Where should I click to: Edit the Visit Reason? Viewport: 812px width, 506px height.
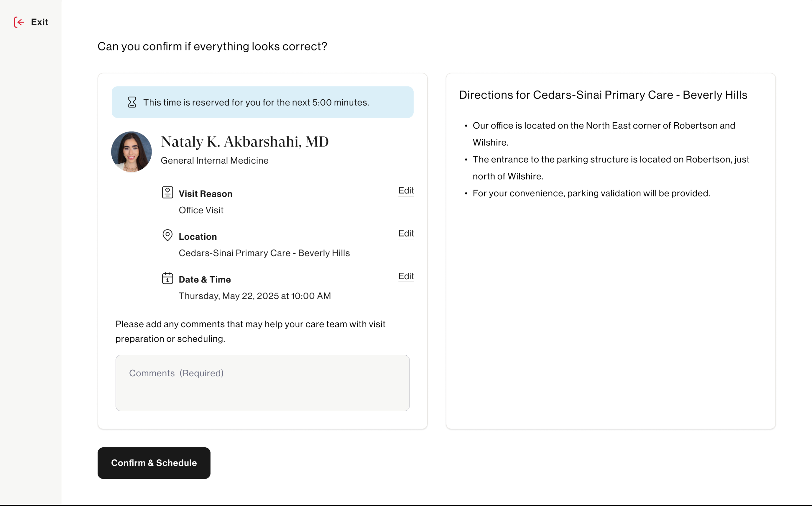(406, 191)
